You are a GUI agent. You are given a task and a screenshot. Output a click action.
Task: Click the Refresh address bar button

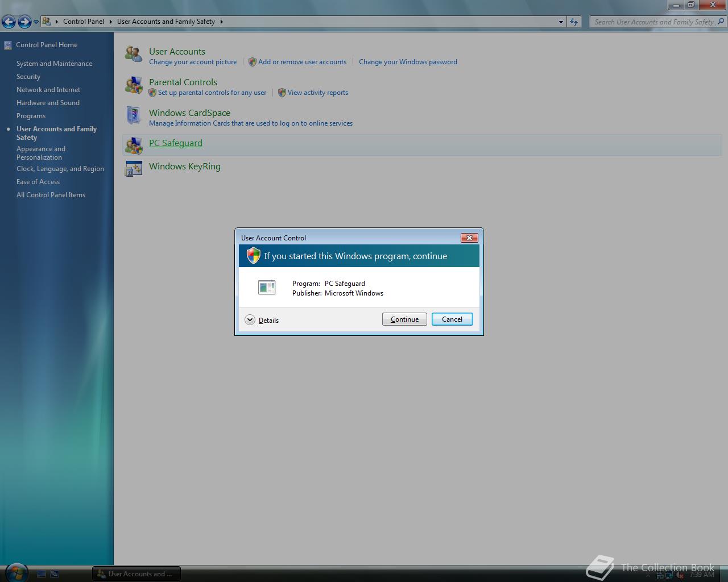574,22
